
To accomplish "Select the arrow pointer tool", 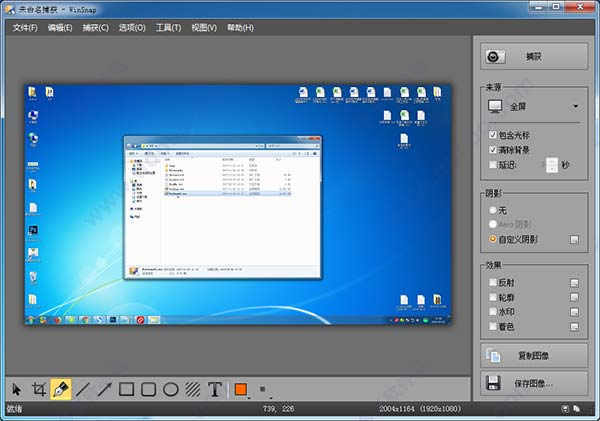I will click(x=16, y=390).
